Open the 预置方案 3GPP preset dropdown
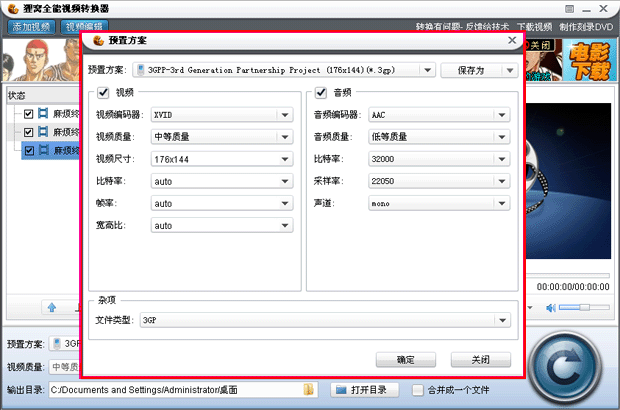Image resolution: width=620 pixels, height=410 pixels. coord(427,71)
